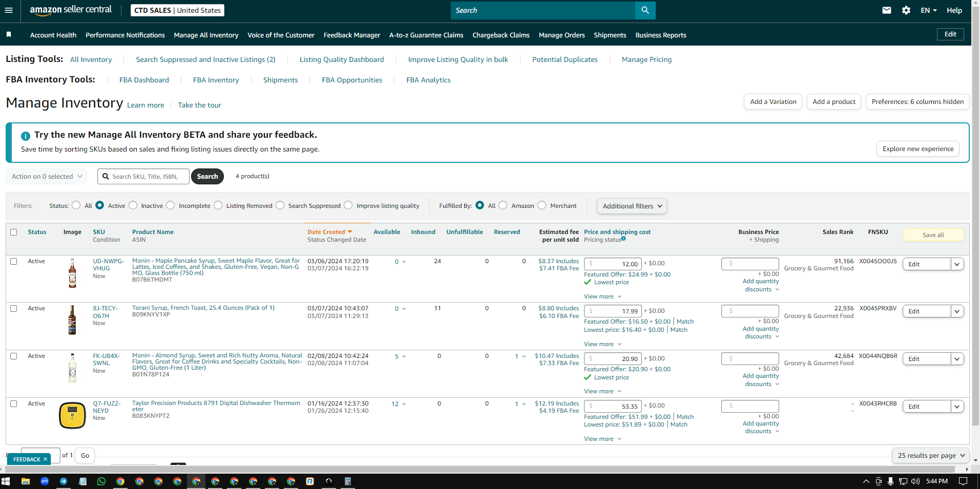Viewport: 980px width, 489px height.
Task: Show hidden system tray icons
Action: pos(866,481)
